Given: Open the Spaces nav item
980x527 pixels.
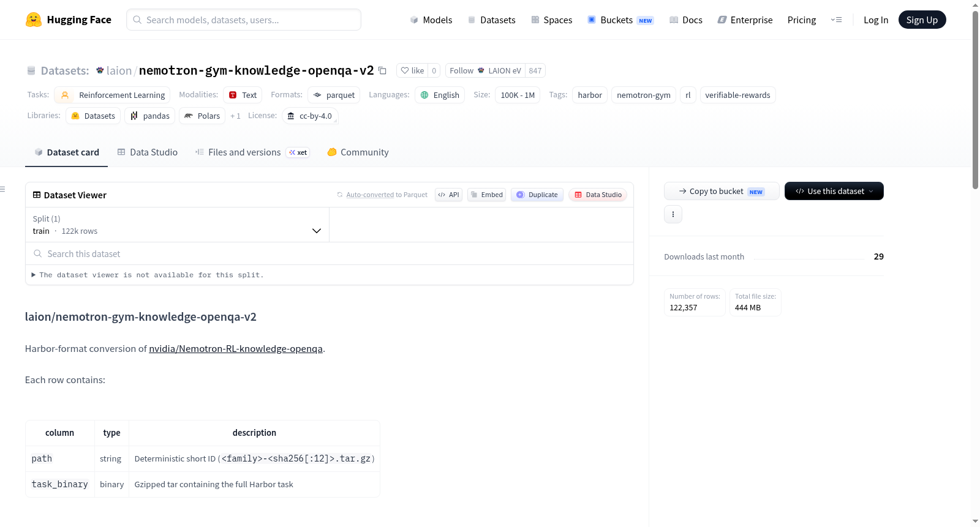Looking at the screenshot, I should click(552, 20).
